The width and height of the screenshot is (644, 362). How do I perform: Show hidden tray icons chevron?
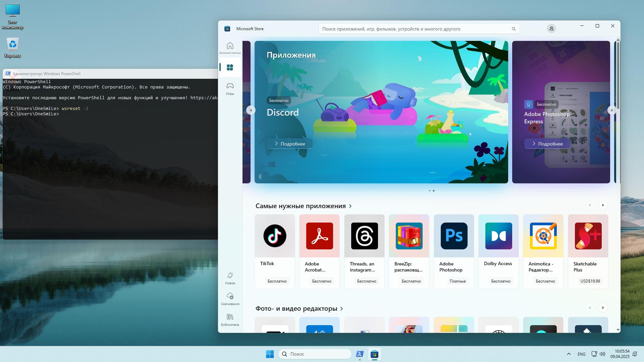(x=569, y=354)
